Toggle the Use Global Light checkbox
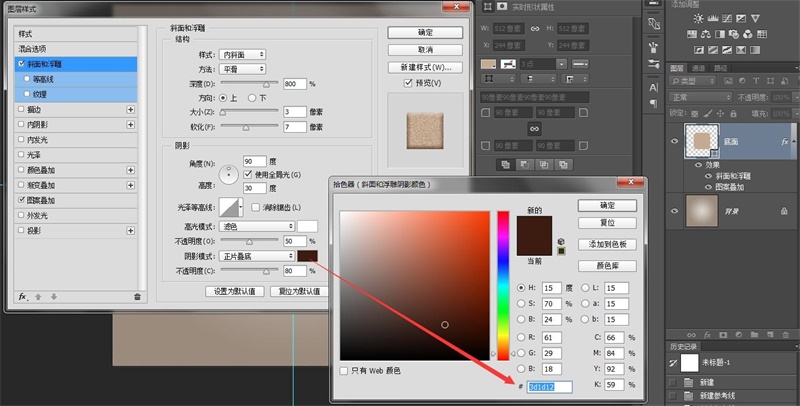This screenshot has height=406, width=800. [x=248, y=174]
